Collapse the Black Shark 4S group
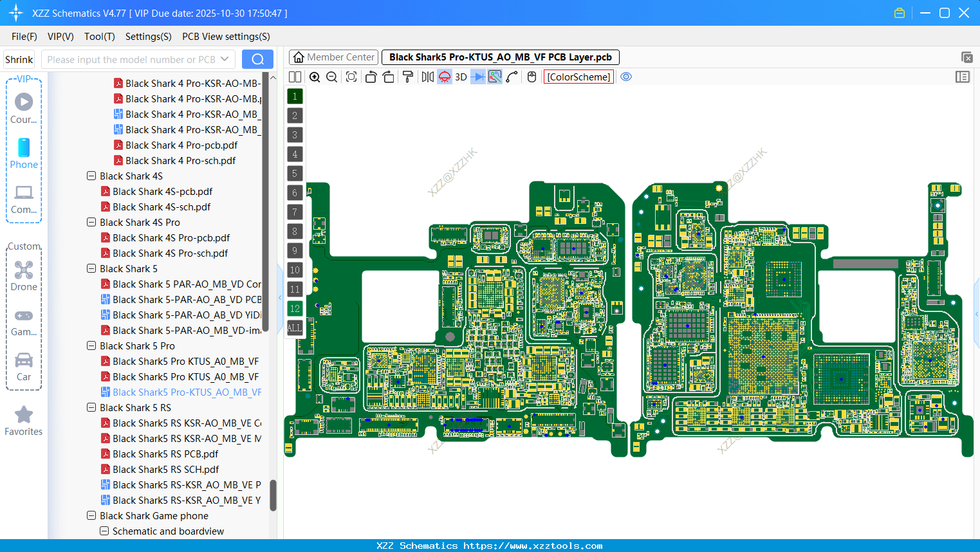This screenshot has width=980, height=552. pos(91,176)
